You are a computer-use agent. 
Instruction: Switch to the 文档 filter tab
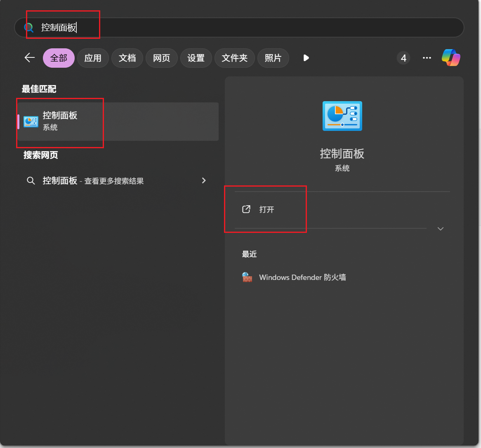(127, 58)
